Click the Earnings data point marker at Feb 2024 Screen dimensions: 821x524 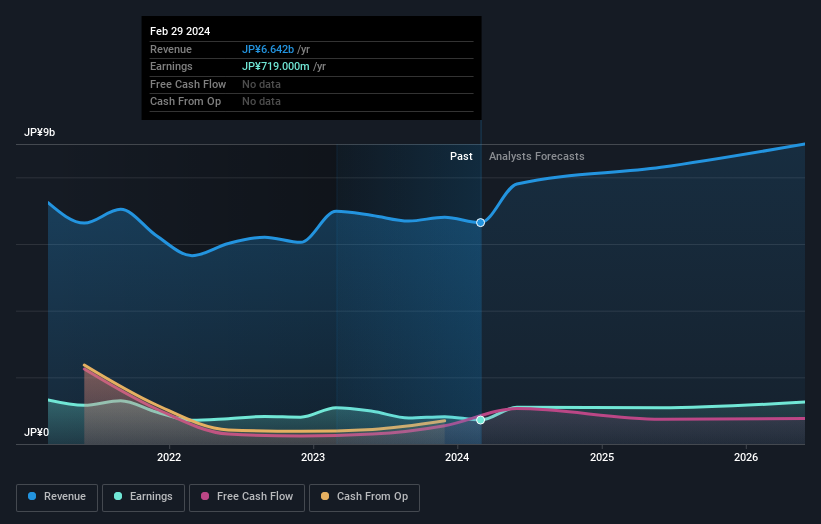tap(480, 420)
